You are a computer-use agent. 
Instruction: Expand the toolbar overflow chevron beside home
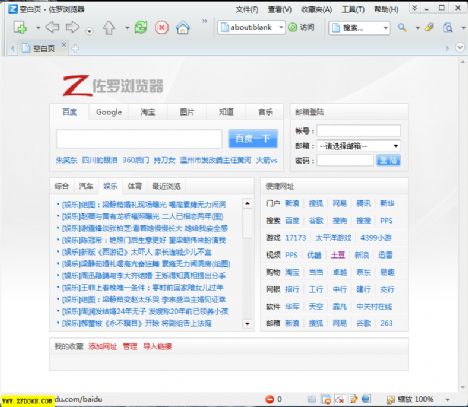[205, 21]
